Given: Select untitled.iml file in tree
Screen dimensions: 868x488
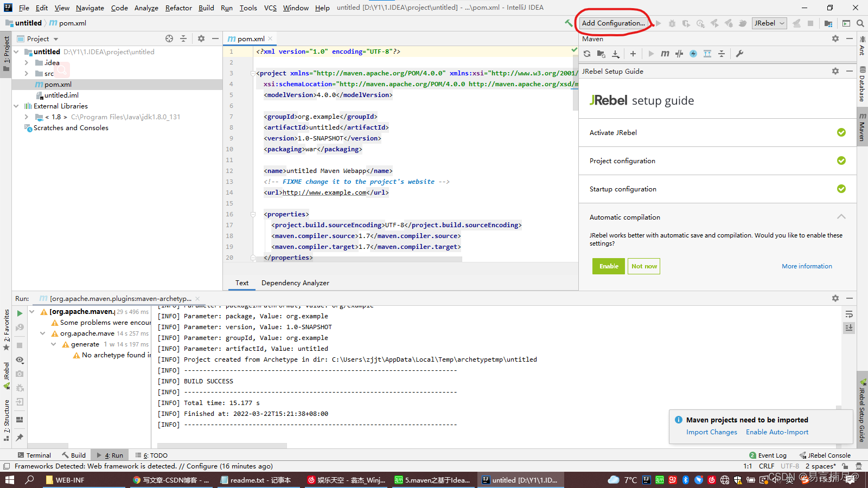Looking at the screenshot, I should tap(61, 95).
